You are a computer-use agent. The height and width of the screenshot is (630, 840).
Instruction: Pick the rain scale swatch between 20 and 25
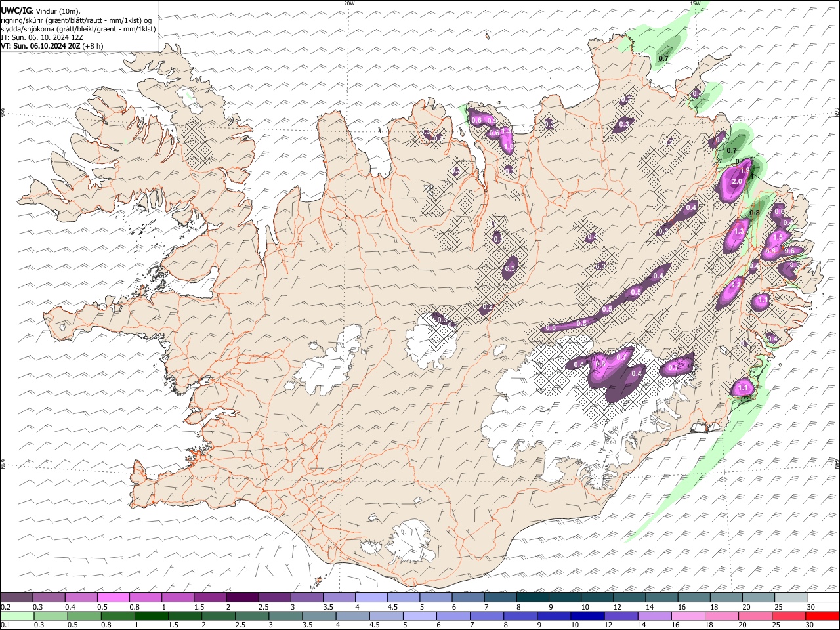[x=755, y=616]
